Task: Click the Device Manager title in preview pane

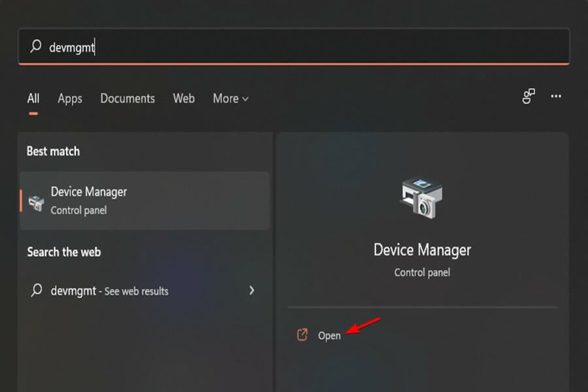Action: coord(422,250)
